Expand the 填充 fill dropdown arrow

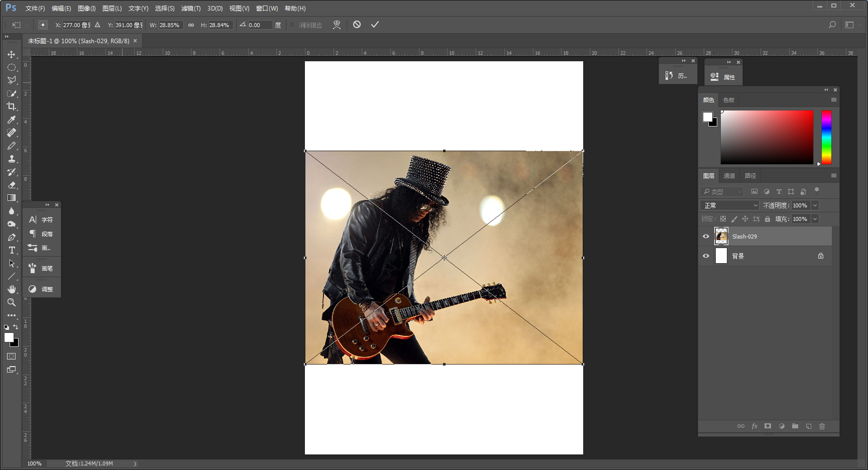[815, 219]
